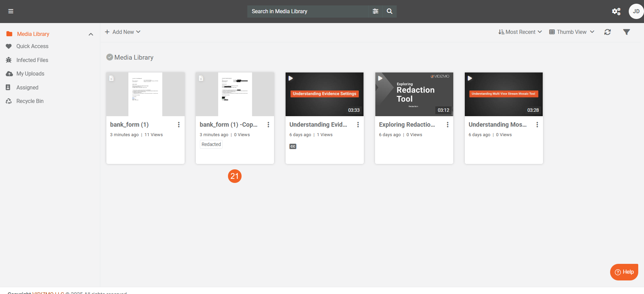
Task: Refresh the media library list
Action: [607, 32]
